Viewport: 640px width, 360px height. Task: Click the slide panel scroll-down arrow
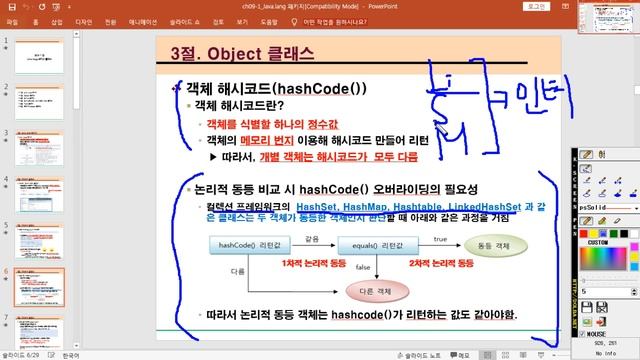coord(76,345)
